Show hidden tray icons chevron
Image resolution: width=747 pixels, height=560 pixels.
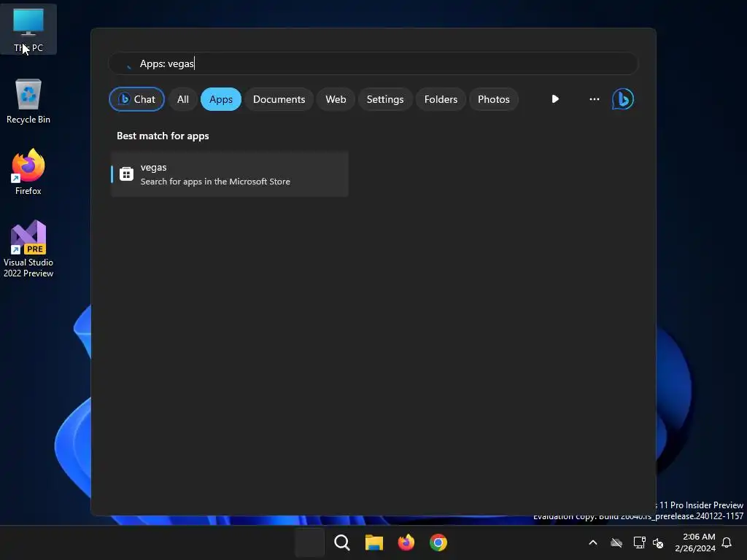(x=593, y=542)
